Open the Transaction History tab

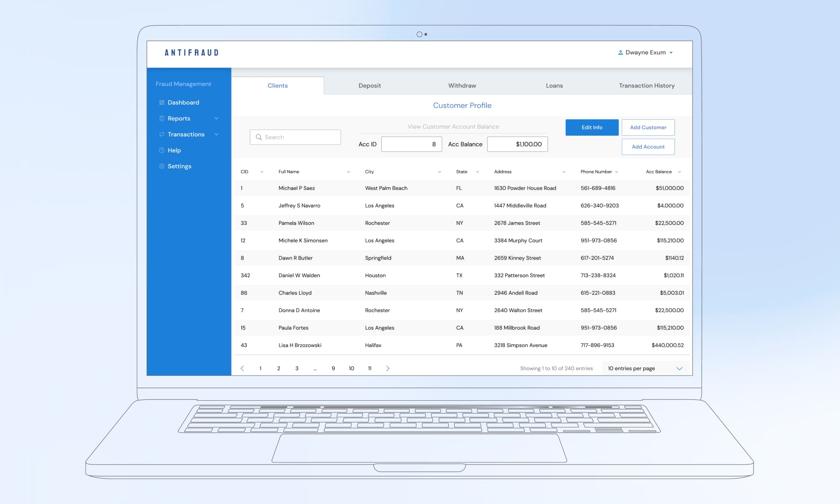(x=646, y=86)
